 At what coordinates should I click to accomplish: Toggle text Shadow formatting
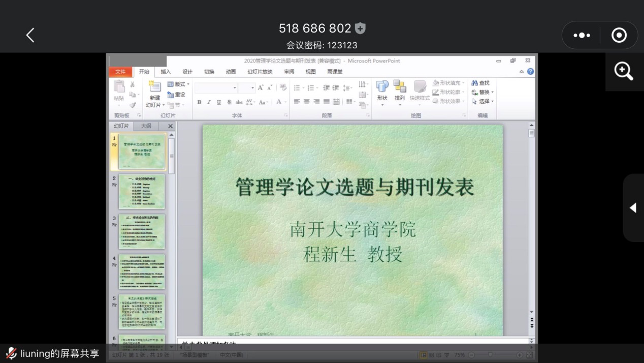tap(229, 102)
